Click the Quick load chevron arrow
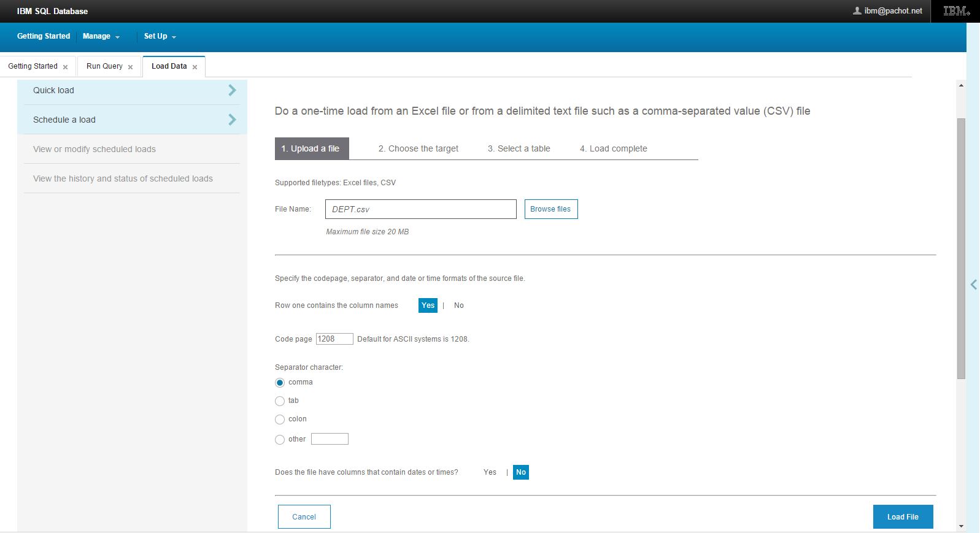The width and height of the screenshot is (980, 533). click(x=232, y=90)
